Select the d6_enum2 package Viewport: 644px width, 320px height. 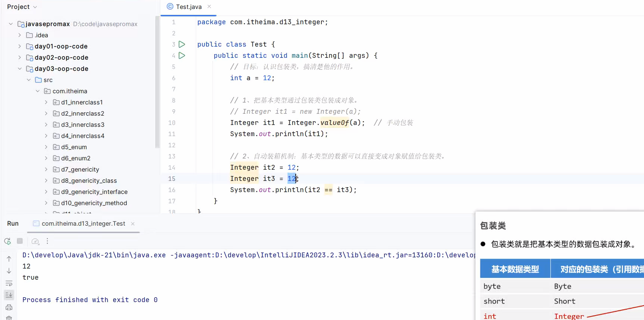tap(76, 158)
